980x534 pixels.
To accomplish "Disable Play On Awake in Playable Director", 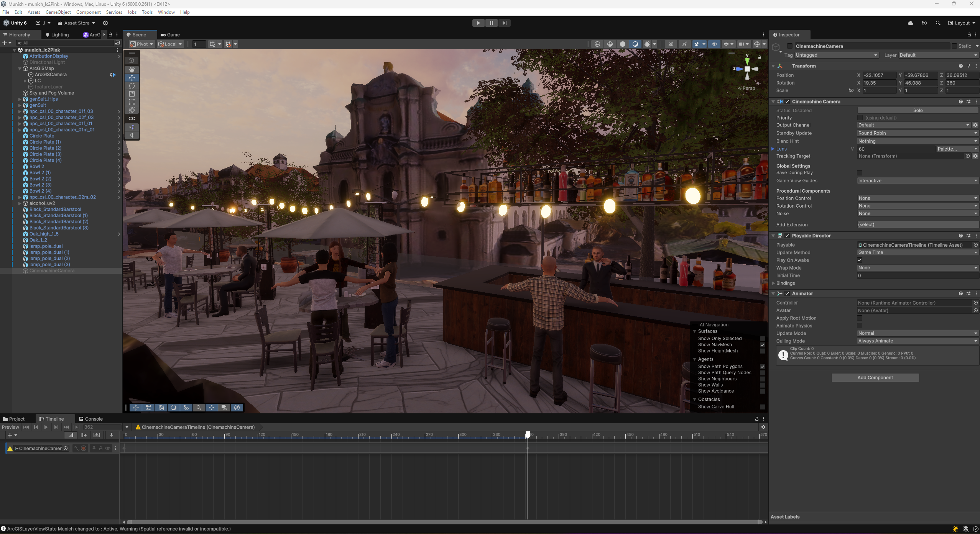I will (860, 260).
